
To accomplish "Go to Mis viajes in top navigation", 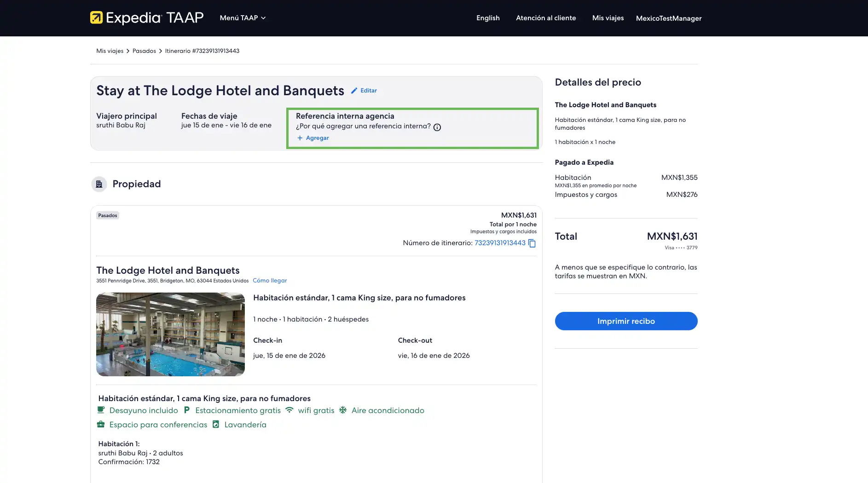I will click(x=608, y=18).
